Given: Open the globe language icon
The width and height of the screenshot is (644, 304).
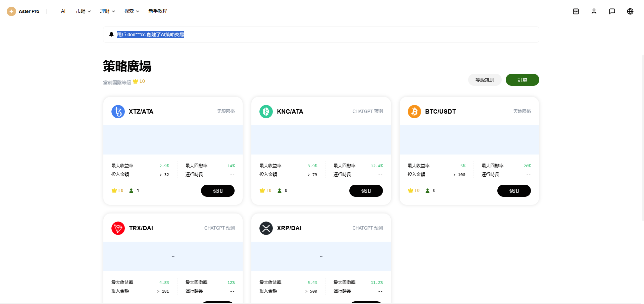Looking at the screenshot, I should 630,11.
